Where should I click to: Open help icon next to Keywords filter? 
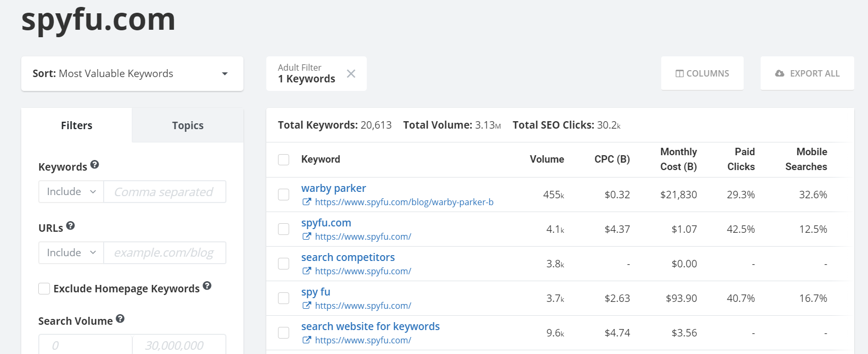[95, 165]
